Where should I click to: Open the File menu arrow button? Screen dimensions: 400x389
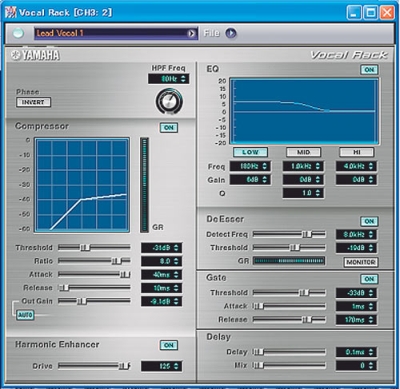[231, 33]
